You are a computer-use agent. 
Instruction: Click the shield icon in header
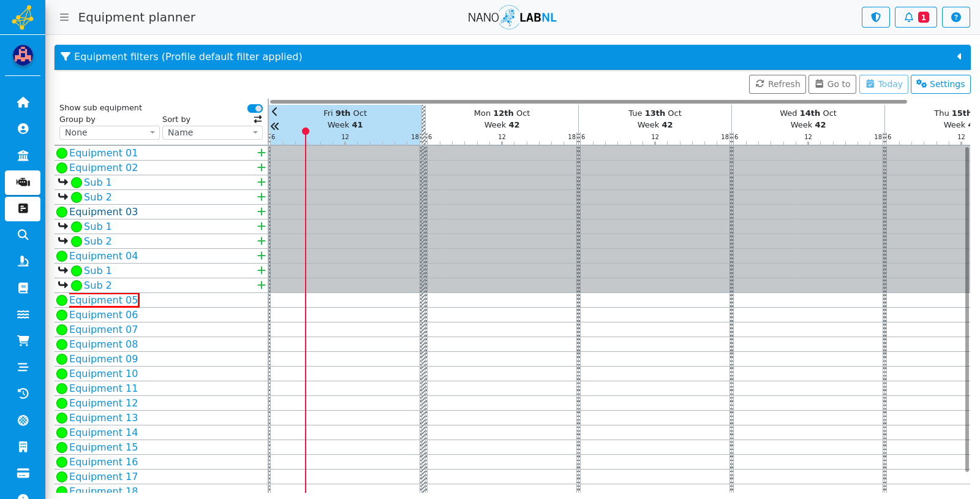875,17
